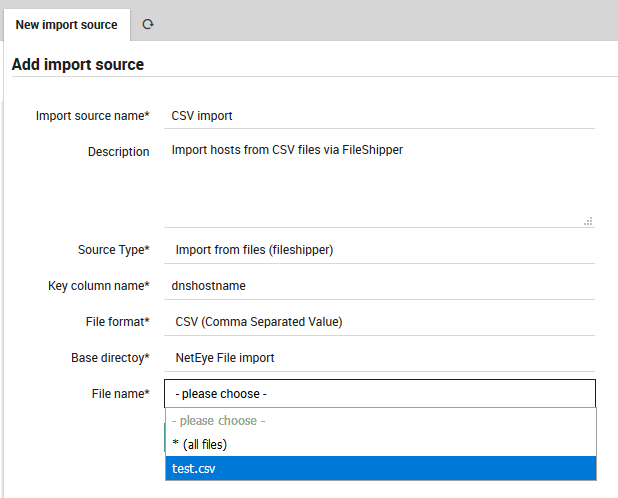This screenshot has width=618, height=498.
Task: Click the refresh icon beside the tab
Action: point(148,24)
